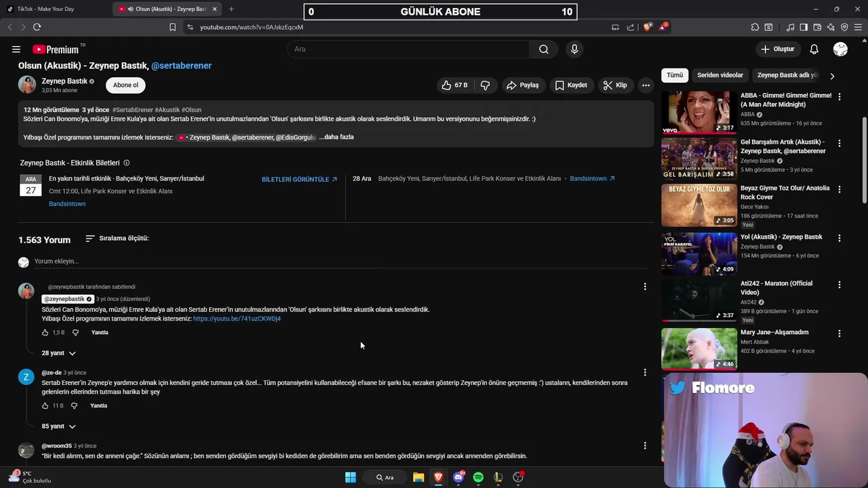
Task: Click the Yorum ekleyin comment field
Action: [x=339, y=262]
